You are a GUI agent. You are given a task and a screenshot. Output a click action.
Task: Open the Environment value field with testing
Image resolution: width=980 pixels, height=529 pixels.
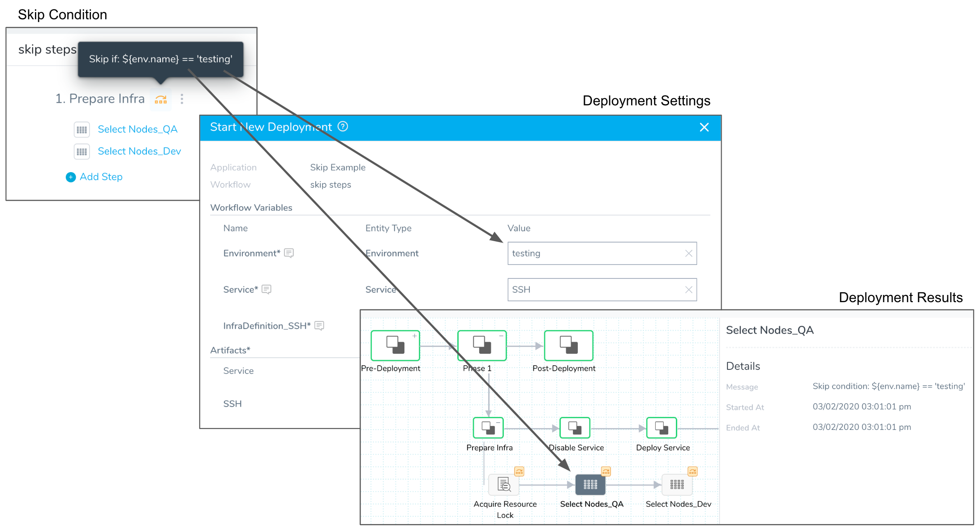[602, 253]
